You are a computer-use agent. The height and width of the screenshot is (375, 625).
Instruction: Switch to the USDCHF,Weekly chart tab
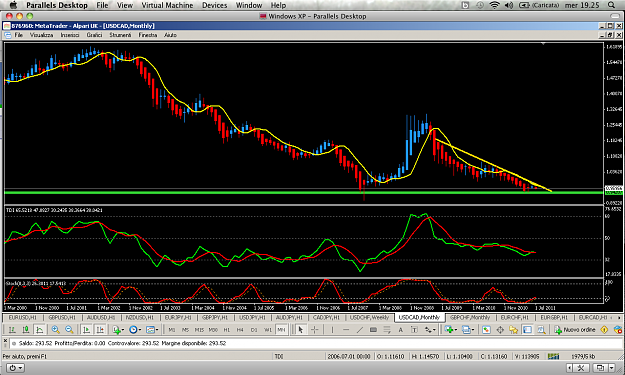pos(369,318)
